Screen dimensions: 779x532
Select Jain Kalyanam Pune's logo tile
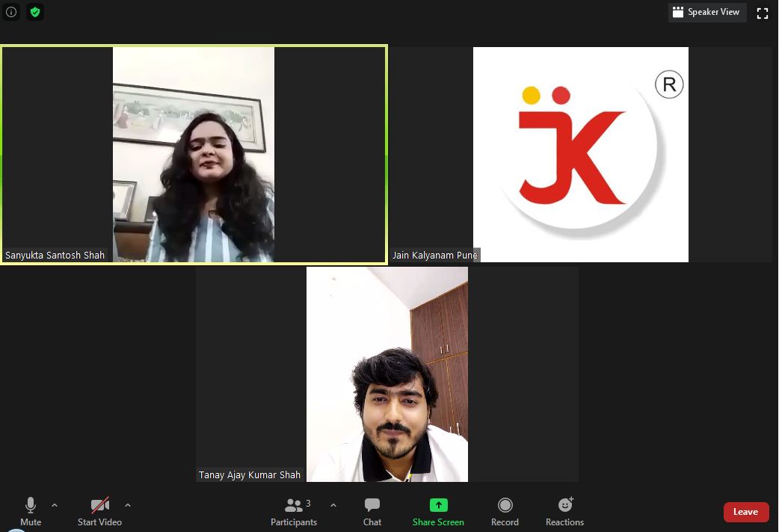click(x=580, y=155)
